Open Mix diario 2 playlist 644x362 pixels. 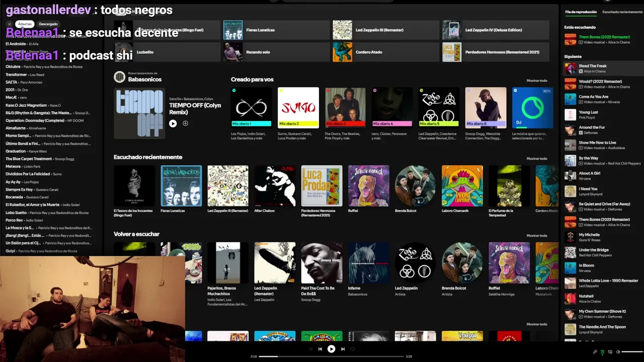pos(298,108)
